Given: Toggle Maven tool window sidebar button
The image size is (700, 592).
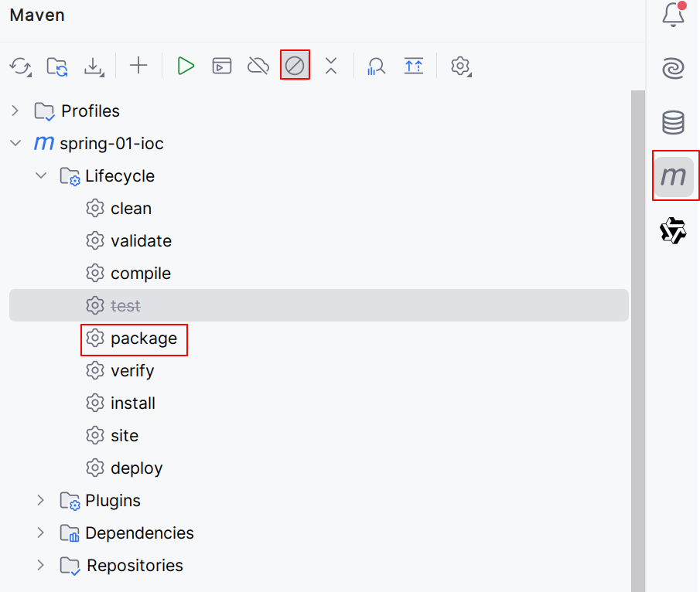Looking at the screenshot, I should click(x=674, y=176).
